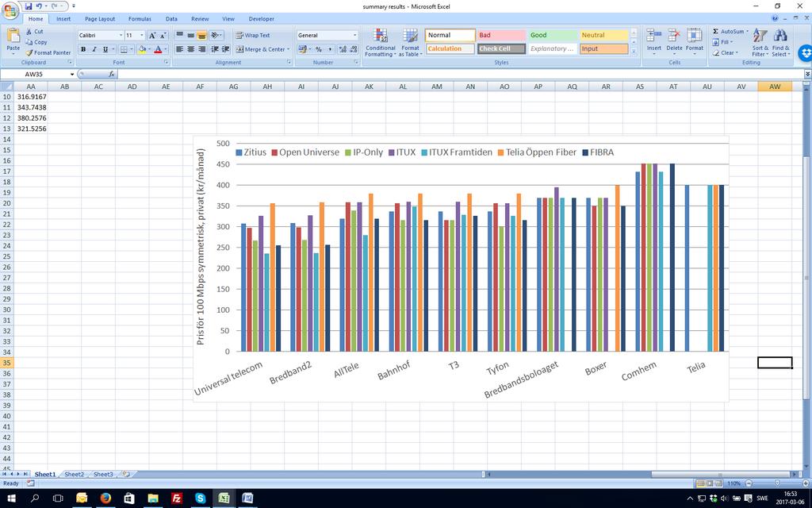Image resolution: width=812 pixels, height=508 pixels.
Task: Open the Conditional Formatting dropdown
Action: (381, 43)
